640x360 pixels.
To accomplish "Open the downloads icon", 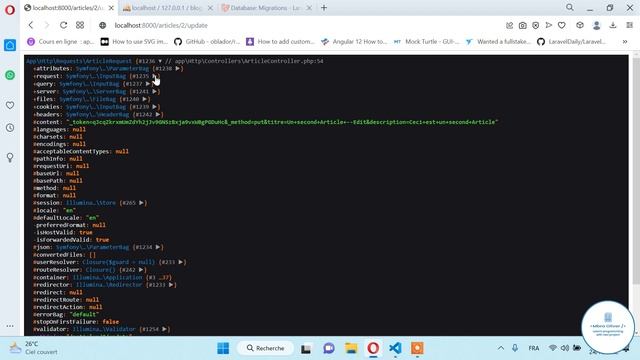I will (613, 25).
